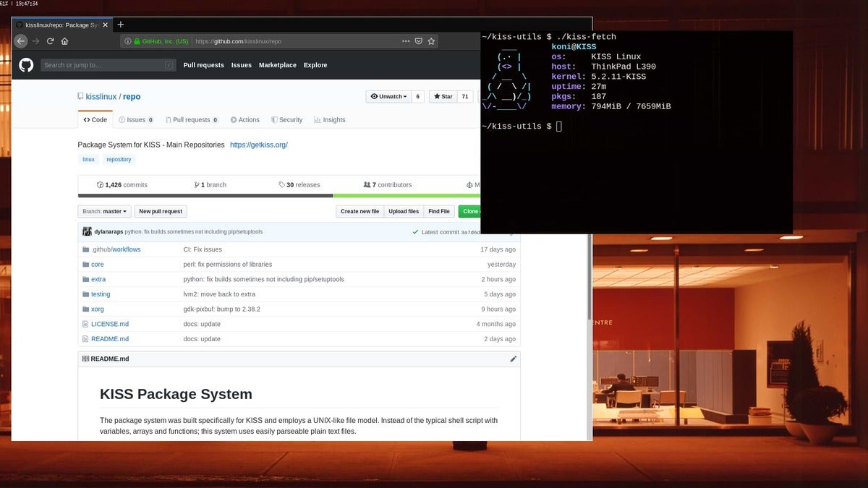Open commit 'gdk-pixbuf: bump to 2.38.2'
This screenshot has height=488, width=868.
[222, 309]
